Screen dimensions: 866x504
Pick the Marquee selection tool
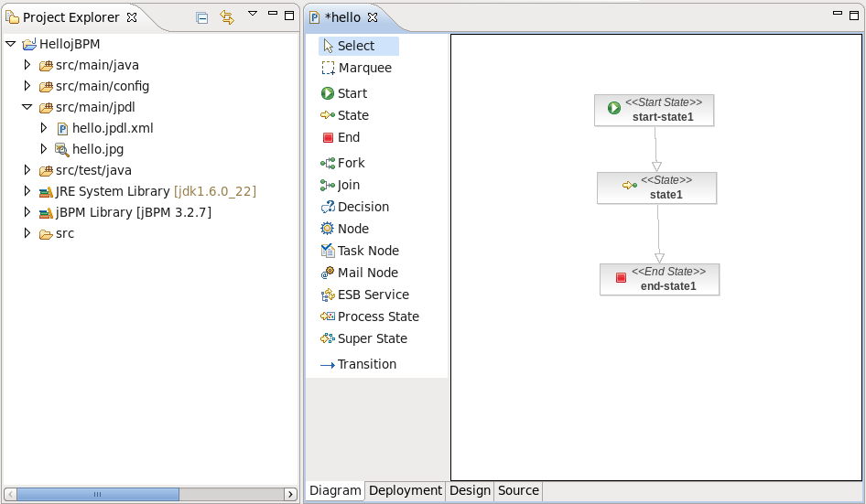point(357,68)
